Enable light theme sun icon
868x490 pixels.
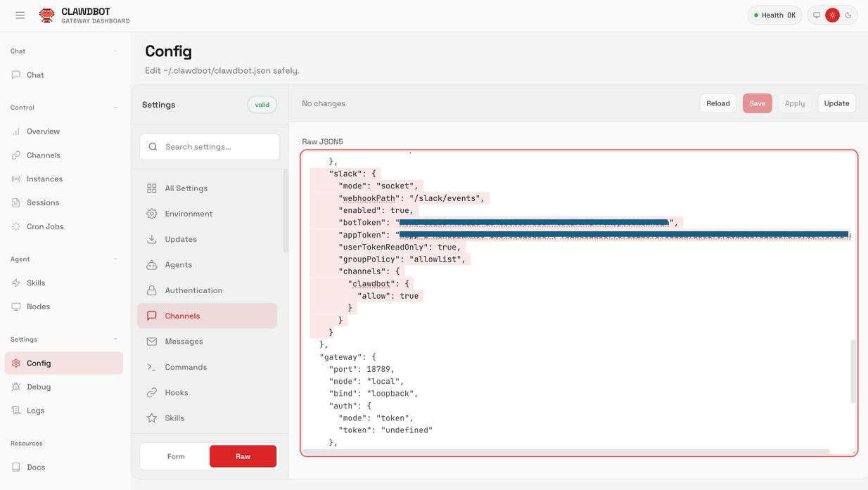coord(832,15)
